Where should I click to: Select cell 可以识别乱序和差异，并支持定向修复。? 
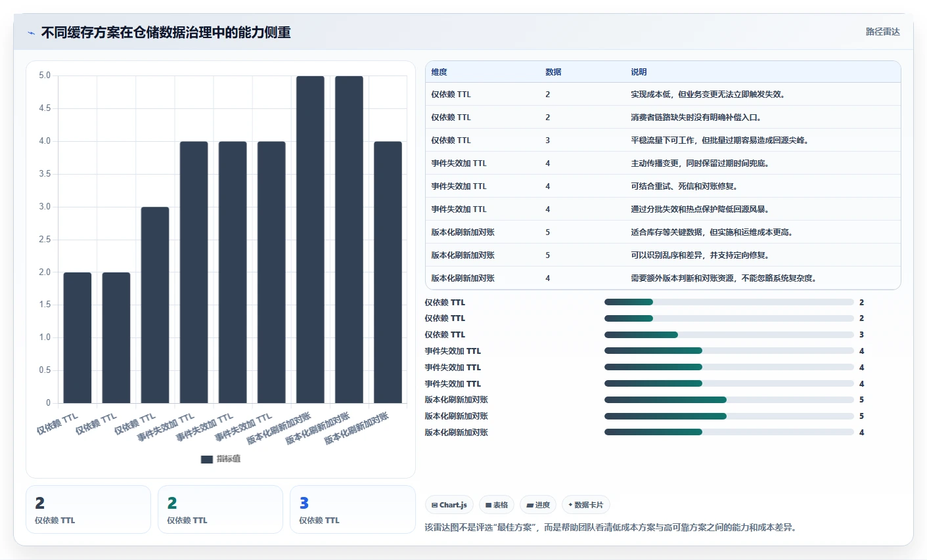[700, 255]
